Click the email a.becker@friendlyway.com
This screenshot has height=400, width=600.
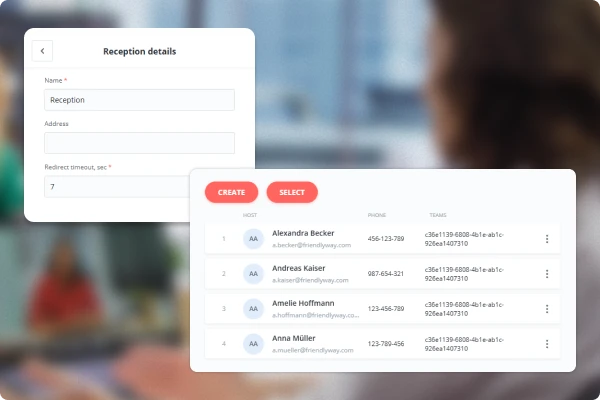pyautogui.click(x=311, y=245)
